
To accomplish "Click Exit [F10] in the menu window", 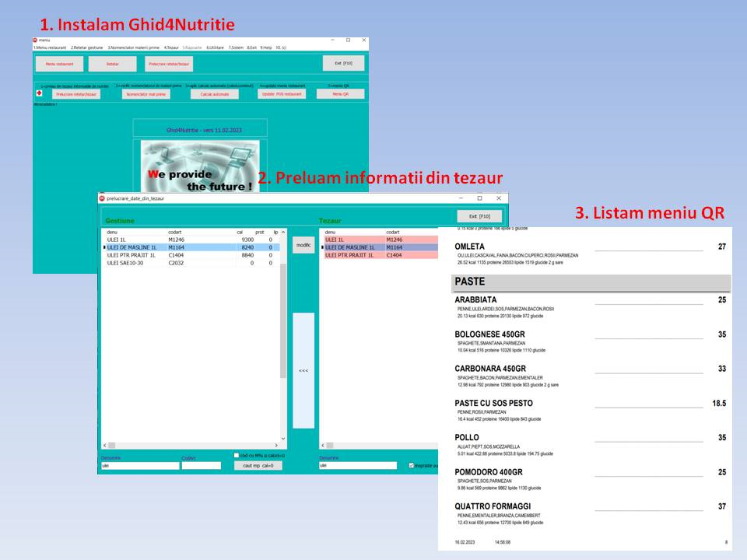I will point(343,63).
